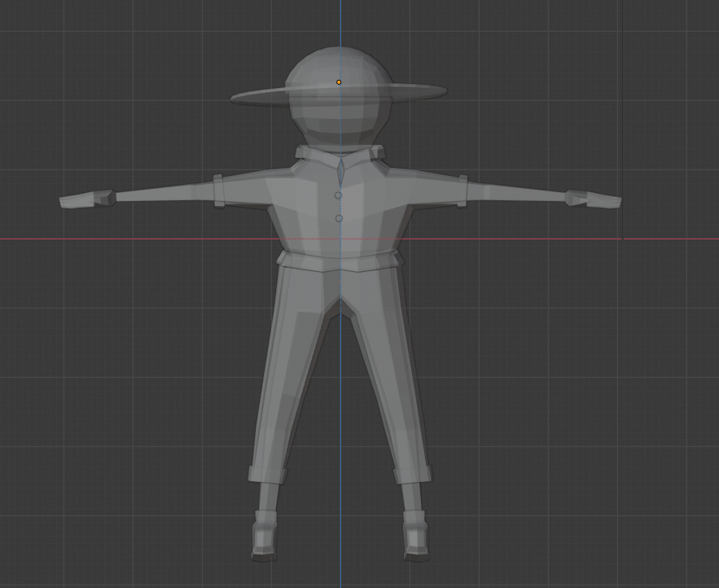Click the small necktie below the collar
Viewport: 719px width, 588px height.
(340, 173)
